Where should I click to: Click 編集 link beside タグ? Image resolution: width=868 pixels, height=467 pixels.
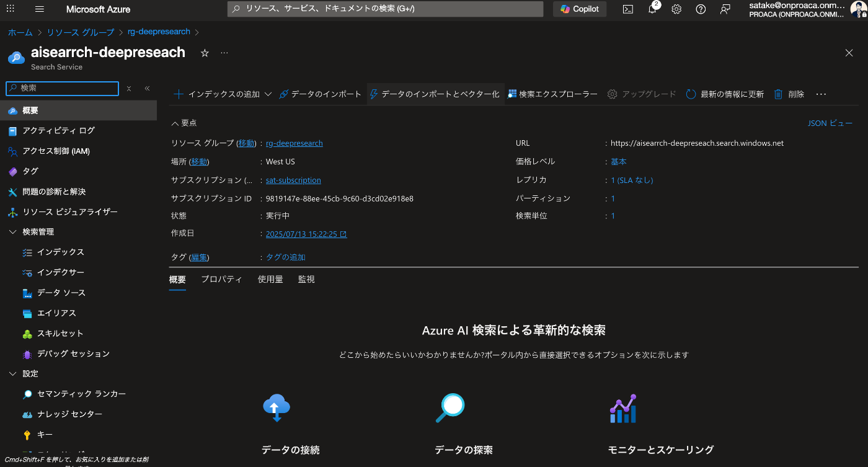click(x=198, y=257)
